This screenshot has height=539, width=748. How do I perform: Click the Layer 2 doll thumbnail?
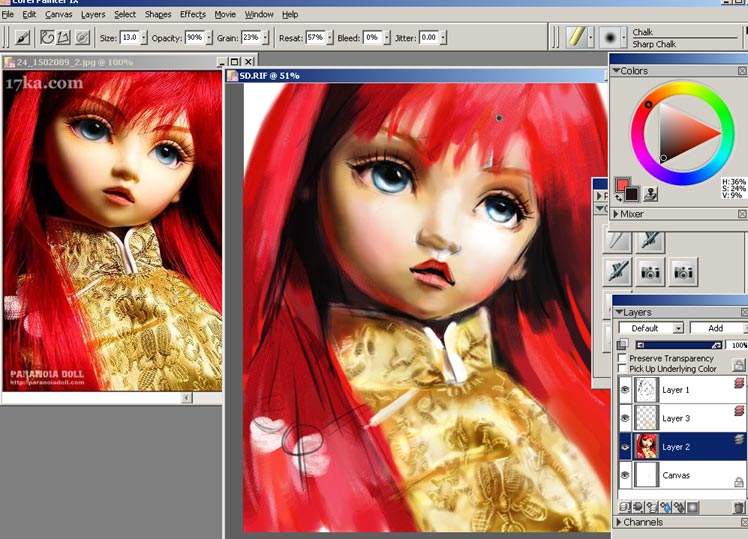[646, 446]
